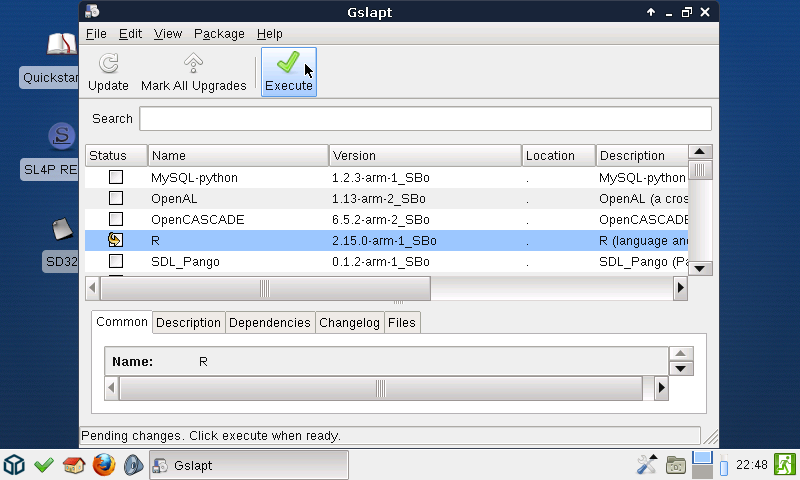Screen dimensions: 800x480
Task: Click the window resize grip corner
Action: [x=711, y=437]
